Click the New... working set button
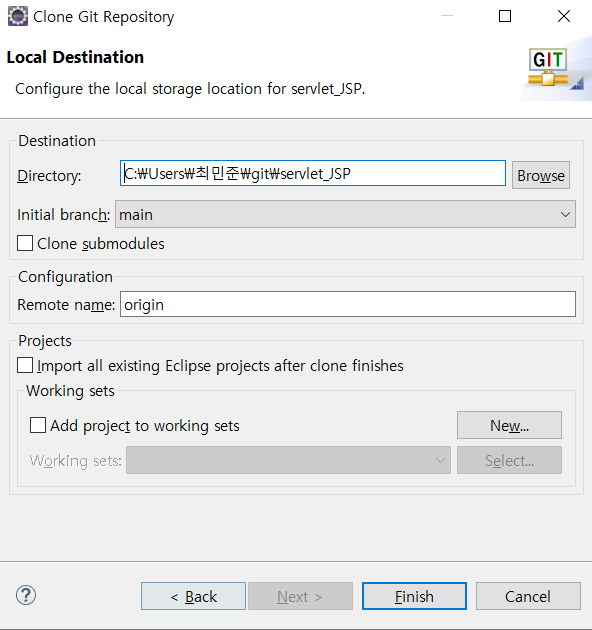This screenshot has height=630, width=592. pos(509,425)
